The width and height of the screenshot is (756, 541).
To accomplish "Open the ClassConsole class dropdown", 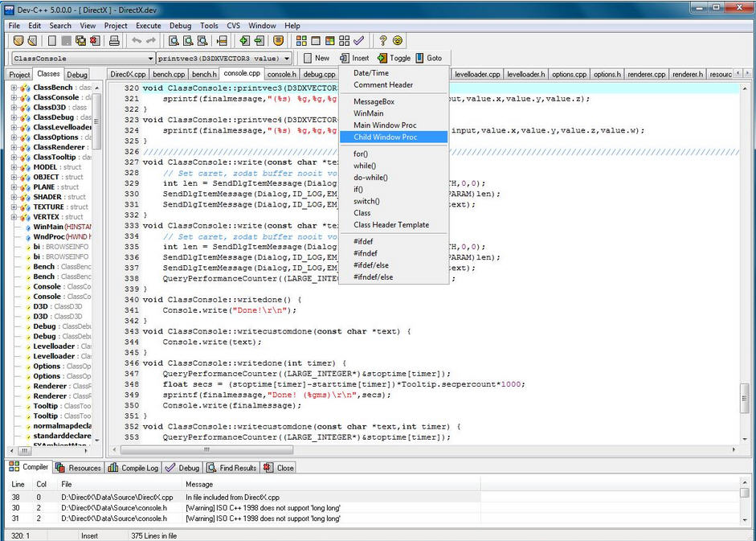I will tap(150, 59).
